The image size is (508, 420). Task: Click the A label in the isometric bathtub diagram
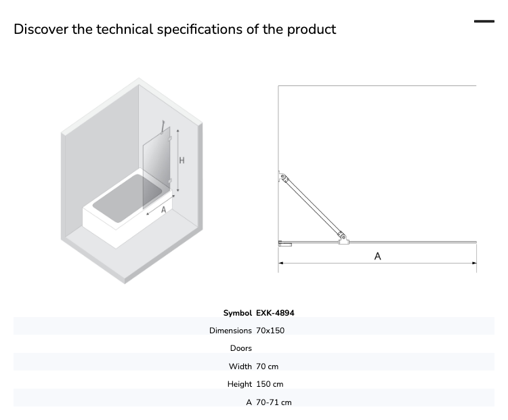point(164,210)
